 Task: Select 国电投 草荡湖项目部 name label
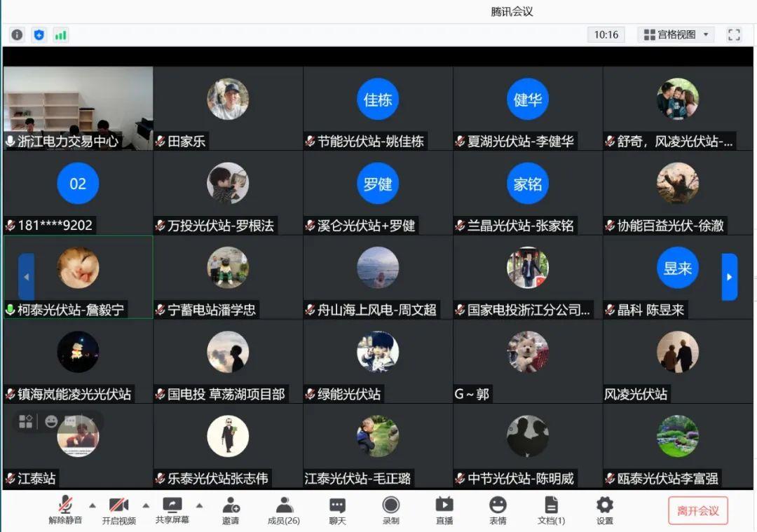(x=226, y=394)
